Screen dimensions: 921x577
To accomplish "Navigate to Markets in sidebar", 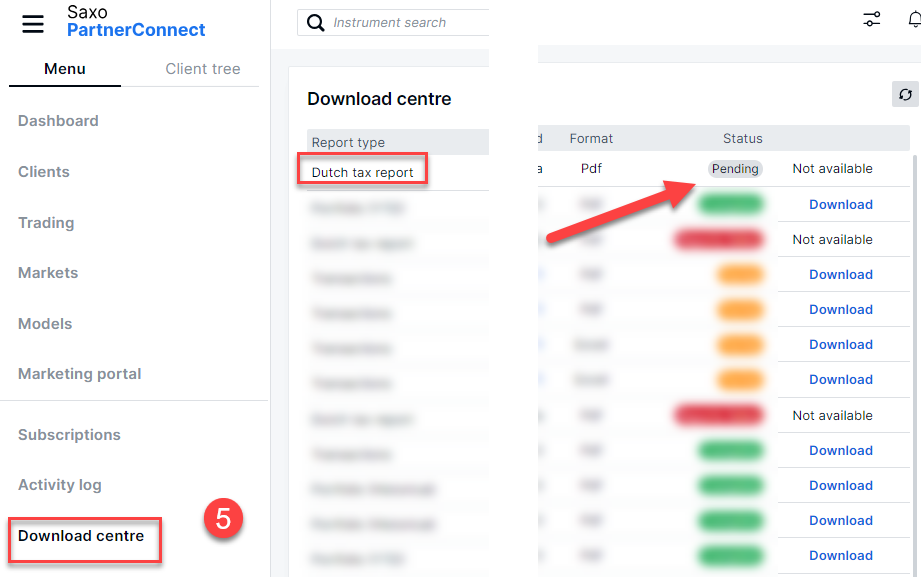I will (x=48, y=273).
